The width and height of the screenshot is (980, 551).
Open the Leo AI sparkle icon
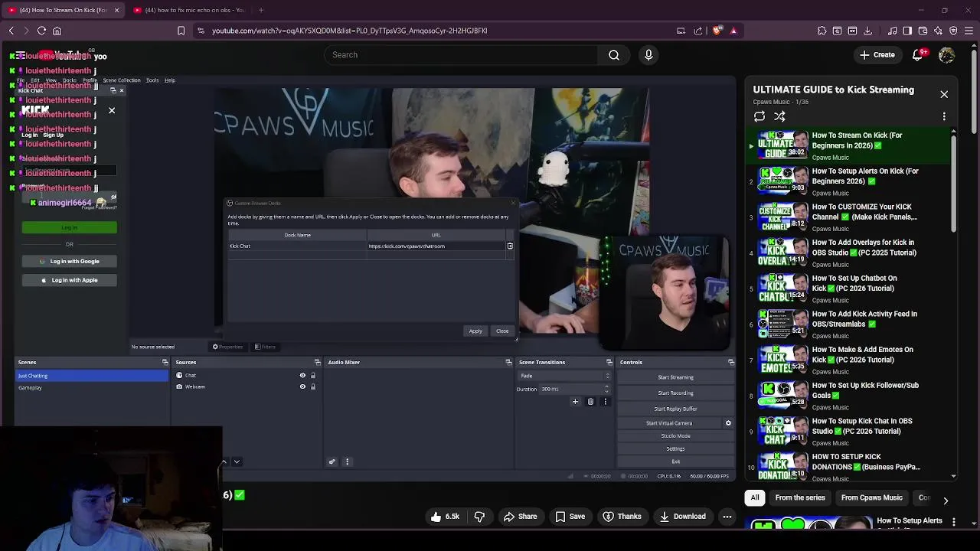point(938,31)
